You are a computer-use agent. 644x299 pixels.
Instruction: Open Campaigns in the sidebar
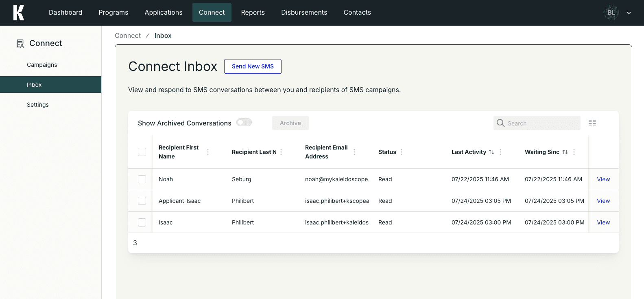point(42,65)
